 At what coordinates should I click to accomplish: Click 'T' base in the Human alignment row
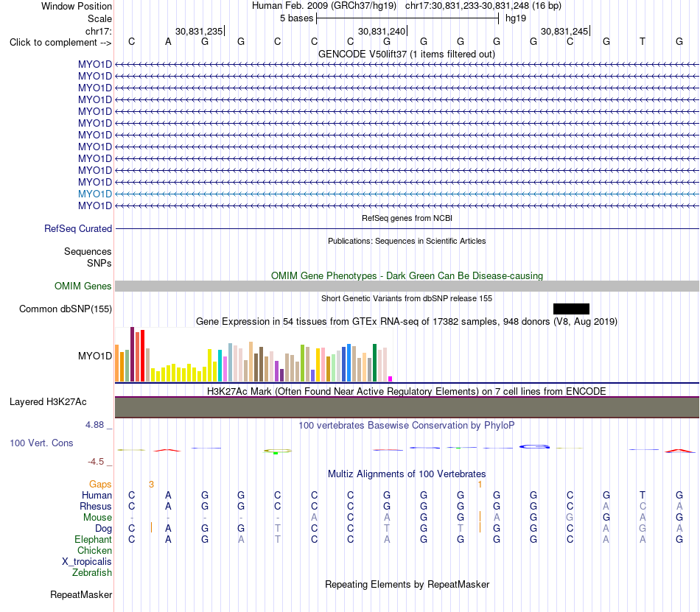tap(643, 495)
